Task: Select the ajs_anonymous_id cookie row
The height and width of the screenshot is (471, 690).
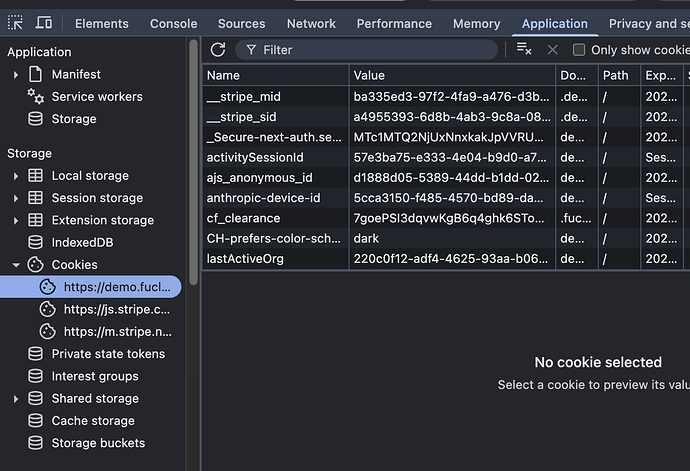Action: [446, 177]
